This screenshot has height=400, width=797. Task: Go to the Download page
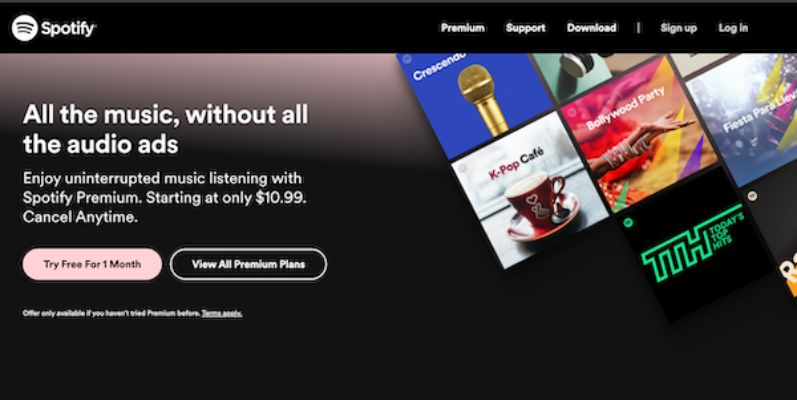pyautogui.click(x=592, y=28)
